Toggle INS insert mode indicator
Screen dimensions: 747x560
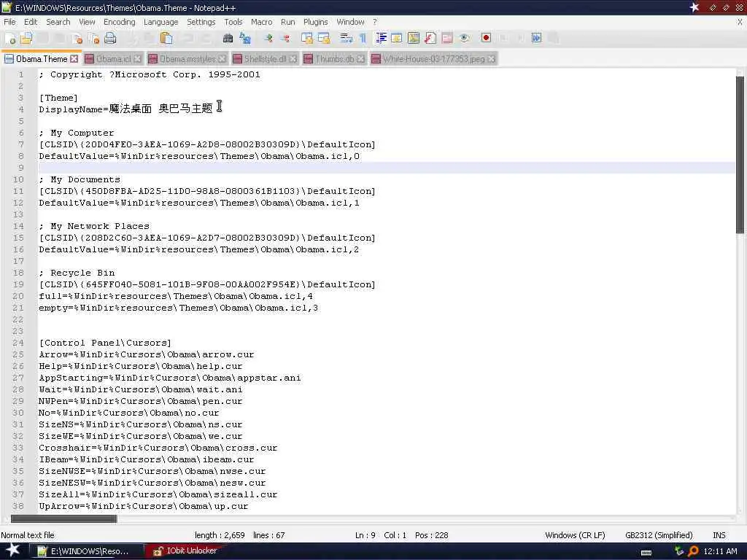[719, 535]
